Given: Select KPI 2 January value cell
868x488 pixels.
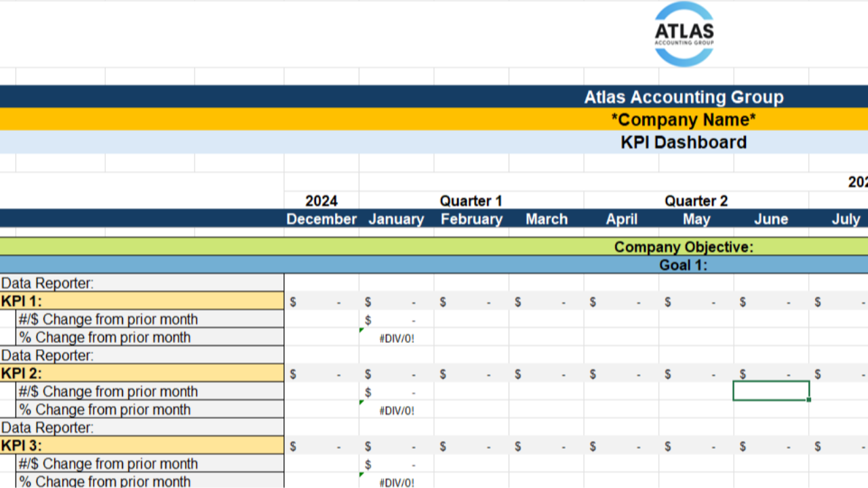Looking at the screenshot, I should [397, 373].
